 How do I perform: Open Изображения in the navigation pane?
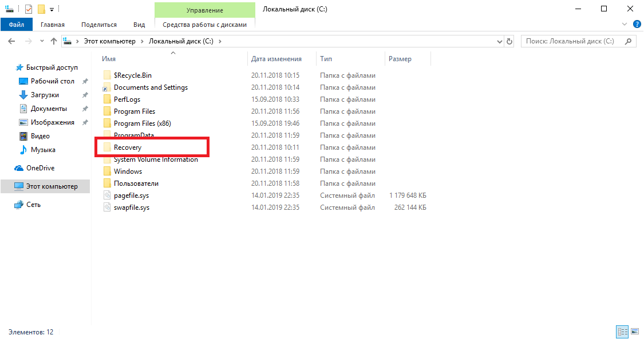(52, 122)
